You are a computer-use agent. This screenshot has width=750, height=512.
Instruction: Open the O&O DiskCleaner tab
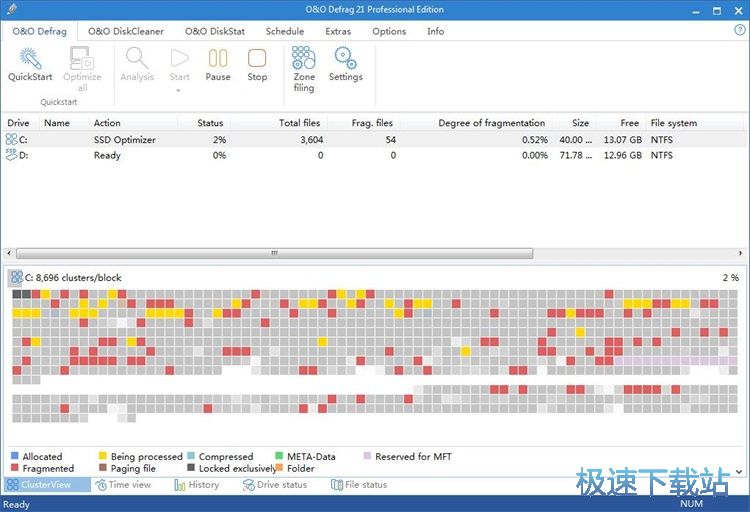pyautogui.click(x=126, y=31)
